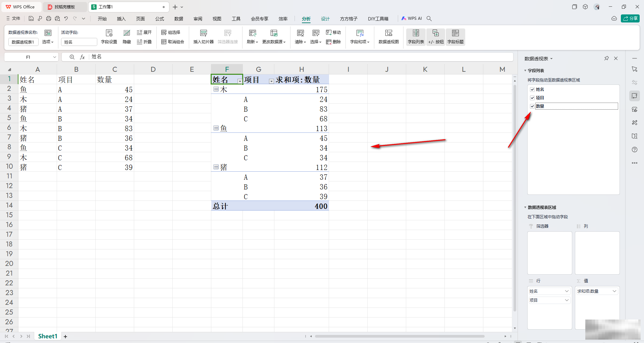Viewport: 644px width, 343px height.
Task: Click the 取消组合 (ungroup) icon
Action: click(173, 42)
